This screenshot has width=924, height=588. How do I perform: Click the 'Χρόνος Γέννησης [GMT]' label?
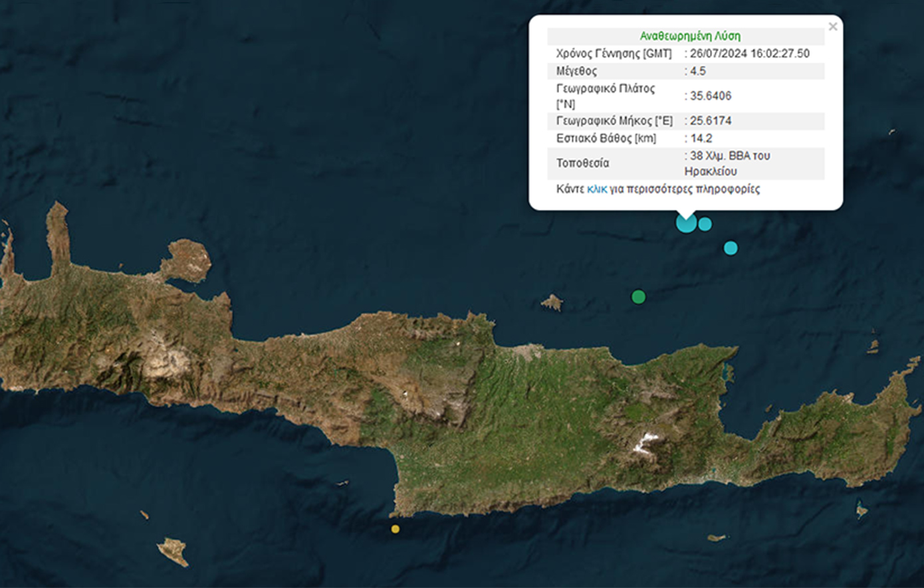(x=613, y=54)
